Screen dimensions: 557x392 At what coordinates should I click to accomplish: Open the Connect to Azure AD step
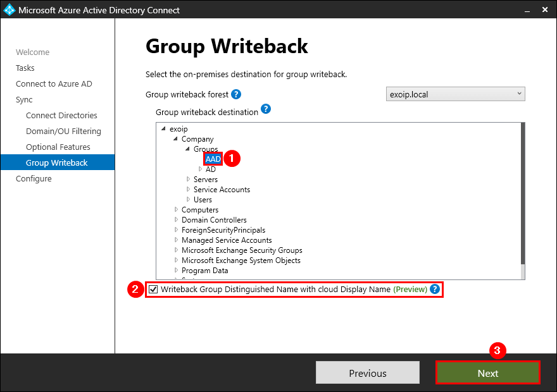(x=54, y=83)
